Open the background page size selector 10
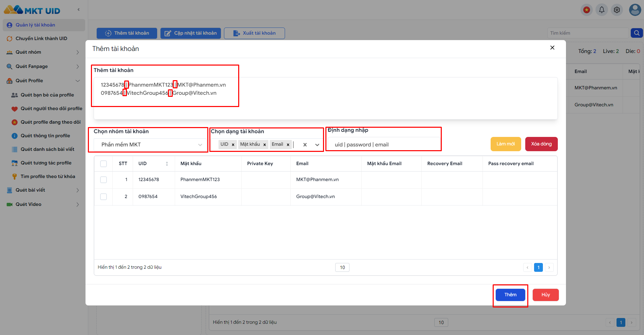644x335 pixels. tap(441, 322)
